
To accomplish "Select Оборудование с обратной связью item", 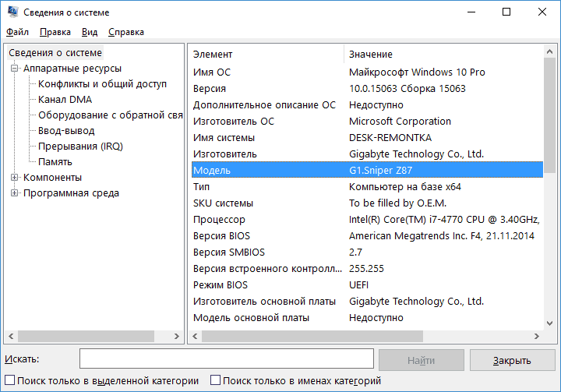I will pyautogui.click(x=111, y=115).
